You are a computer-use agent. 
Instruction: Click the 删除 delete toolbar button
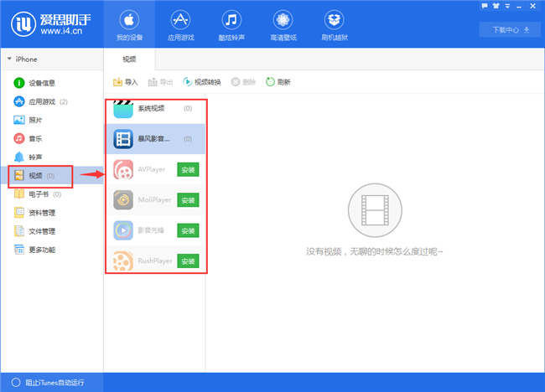pos(243,82)
